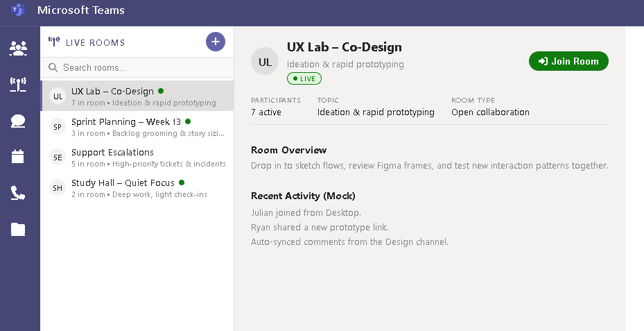
Task: Click the green LIVE status badge
Action: click(x=304, y=78)
